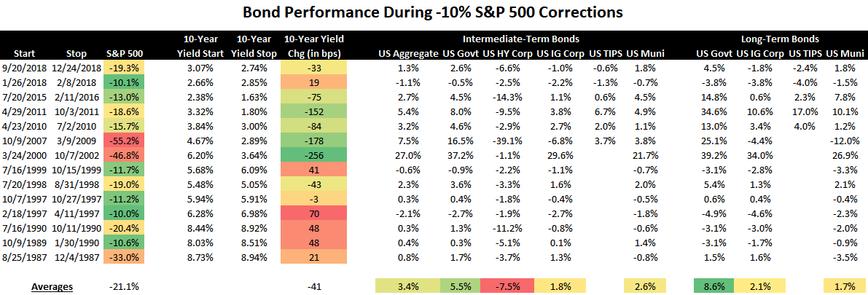Click the Averages row label
868x295 pixels.
(x=51, y=286)
